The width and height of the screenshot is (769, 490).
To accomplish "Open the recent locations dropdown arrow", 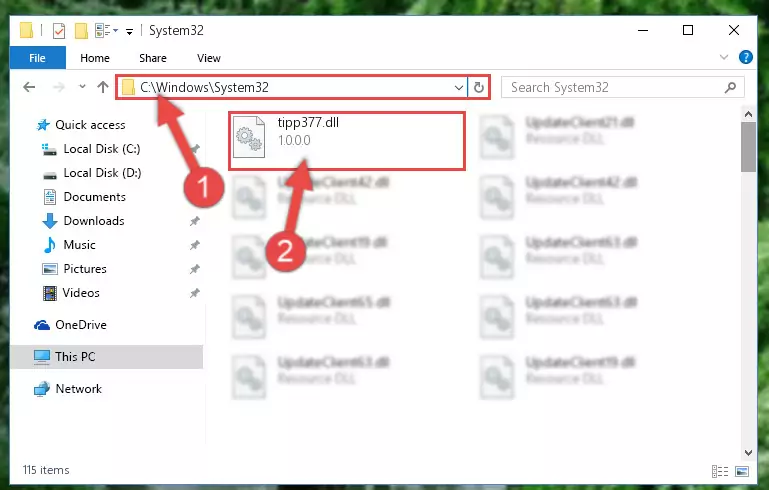I will [x=82, y=87].
